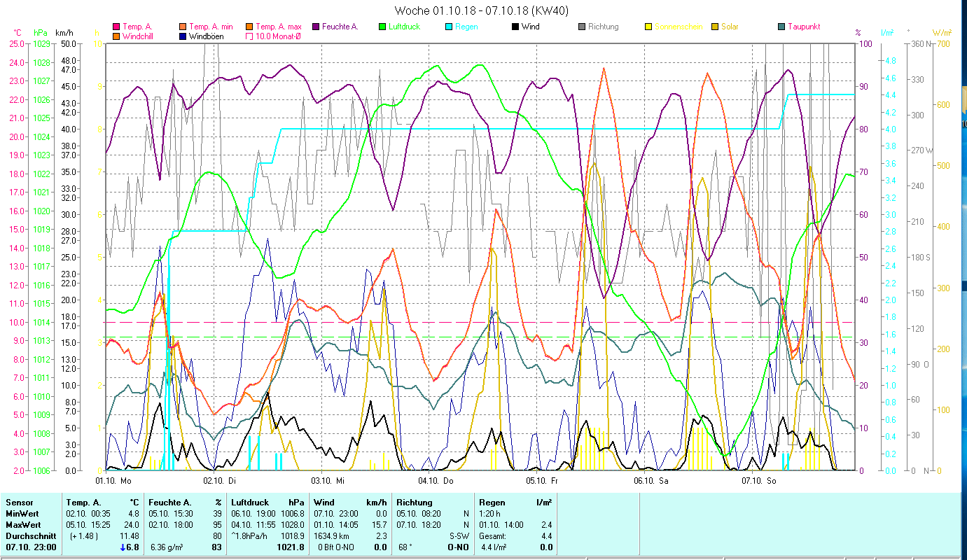Click the 'Regen' column header in the table
This screenshot has height=560, width=967.
pyautogui.click(x=492, y=503)
